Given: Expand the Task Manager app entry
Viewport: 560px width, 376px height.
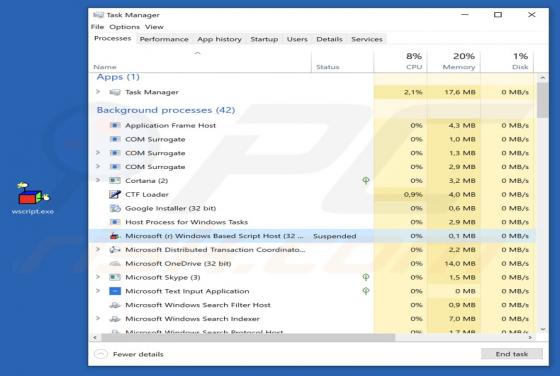Looking at the screenshot, I should (98, 92).
